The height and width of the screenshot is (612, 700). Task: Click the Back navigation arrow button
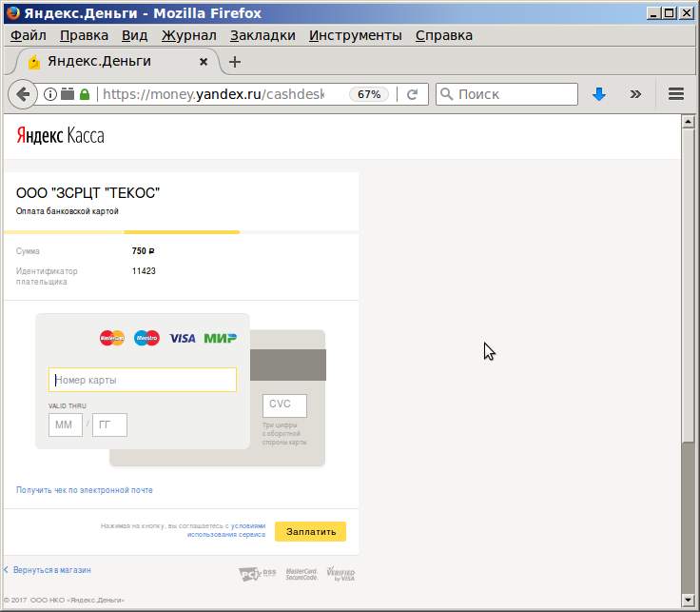tap(22, 94)
